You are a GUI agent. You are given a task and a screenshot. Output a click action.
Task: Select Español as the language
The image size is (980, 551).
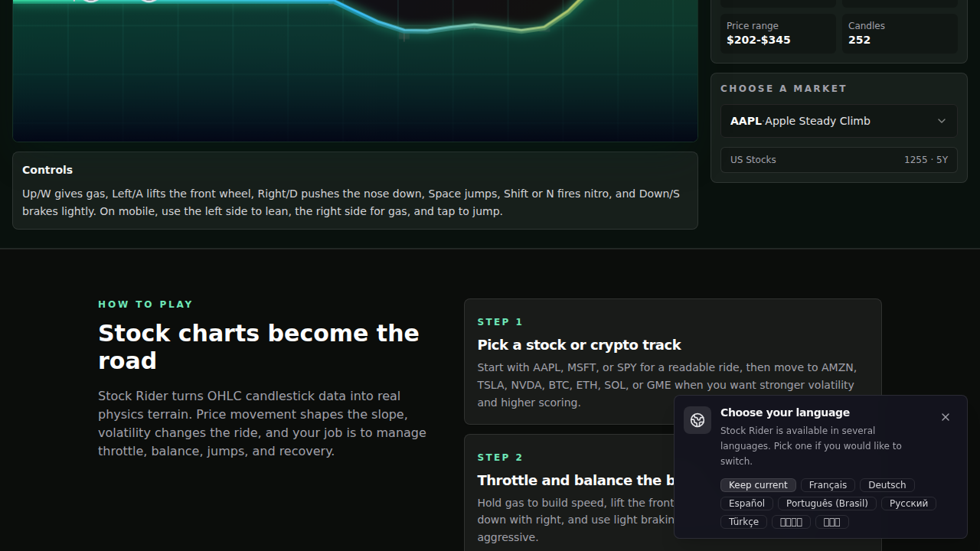coord(746,504)
